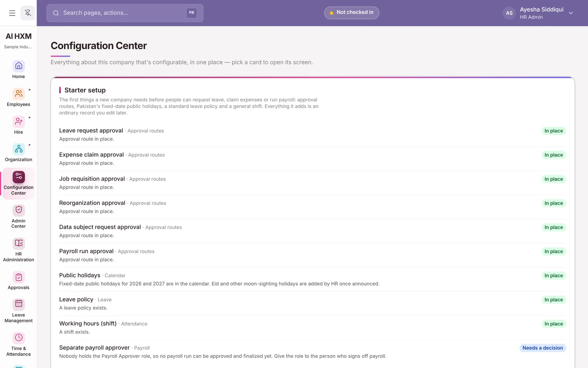588x368 pixels.
Task: Open the Approvals clipboard icon
Action: pos(19,277)
